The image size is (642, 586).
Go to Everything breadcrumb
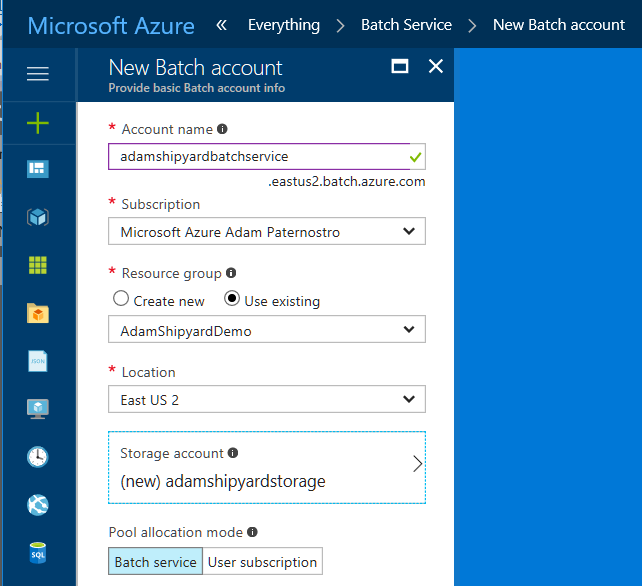click(284, 25)
